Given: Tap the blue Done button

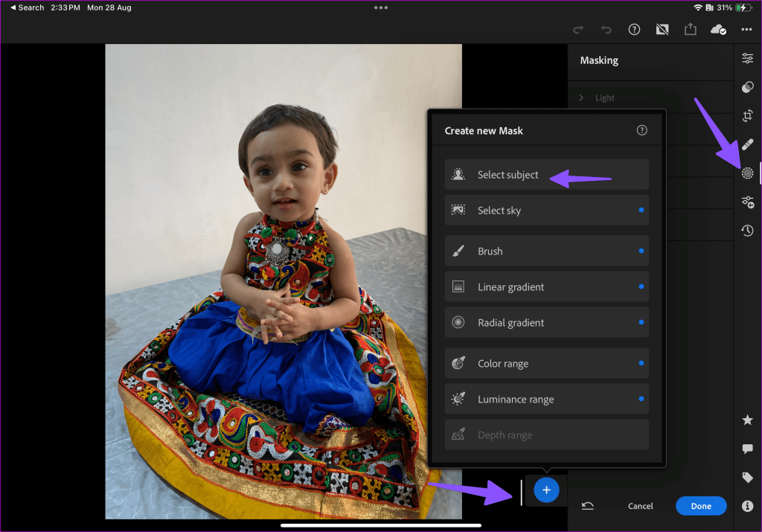Looking at the screenshot, I should point(700,505).
